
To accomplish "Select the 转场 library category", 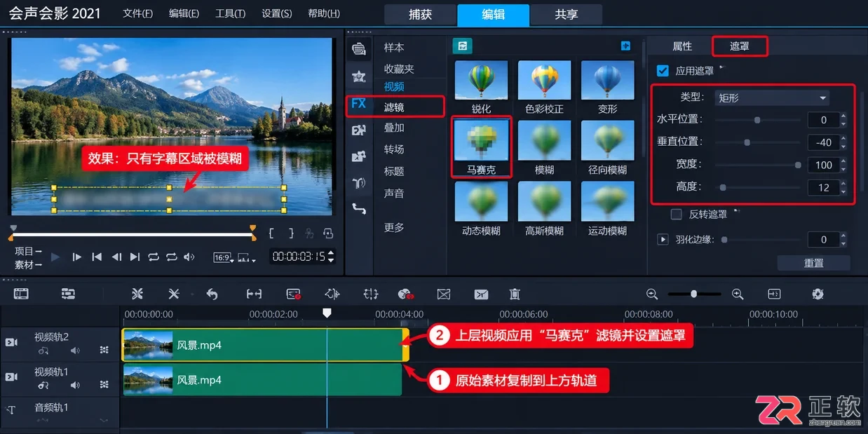I will 394,149.
